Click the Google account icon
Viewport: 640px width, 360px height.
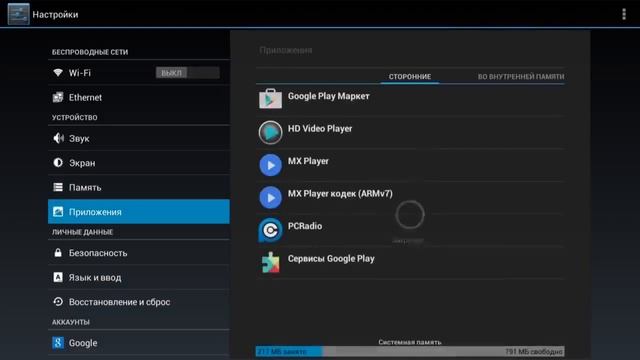click(58, 343)
